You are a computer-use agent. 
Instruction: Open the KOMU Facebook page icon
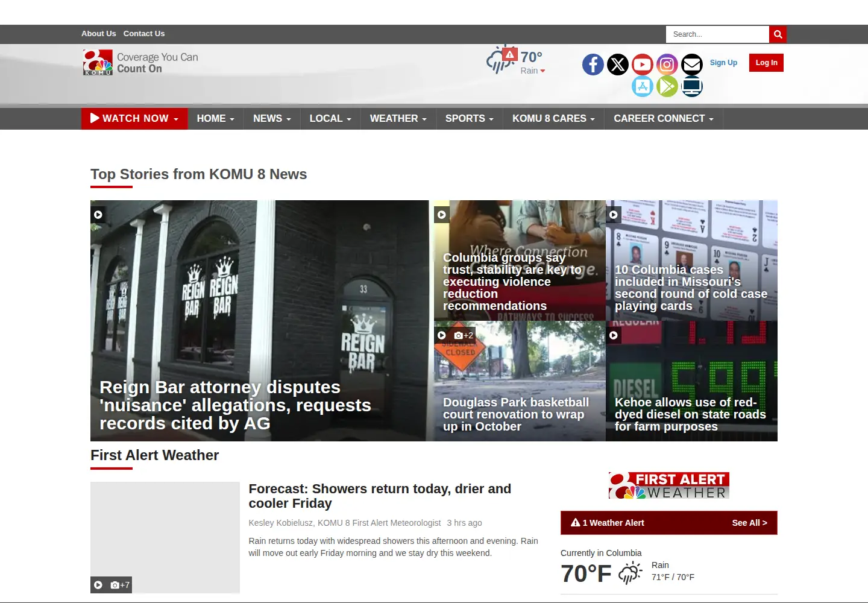593,65
